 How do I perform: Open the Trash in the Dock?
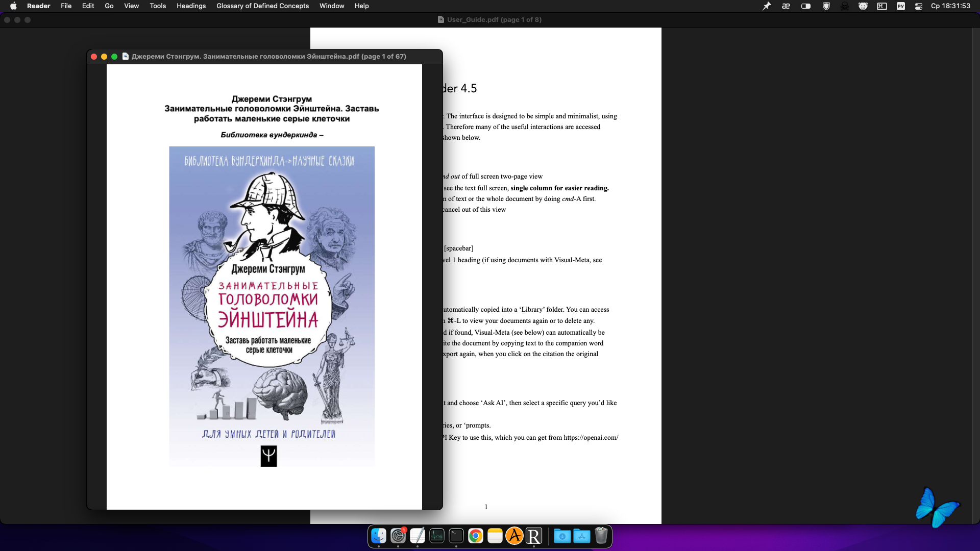601,536
